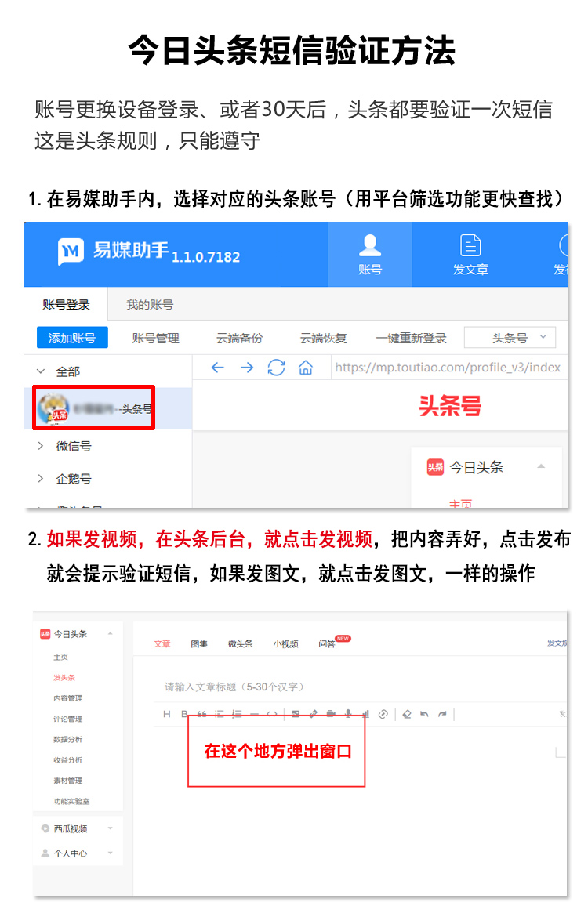
Task: Expand the 西瓜视频 sidebar dropdown arrow
Action: (x=111, y=828)
